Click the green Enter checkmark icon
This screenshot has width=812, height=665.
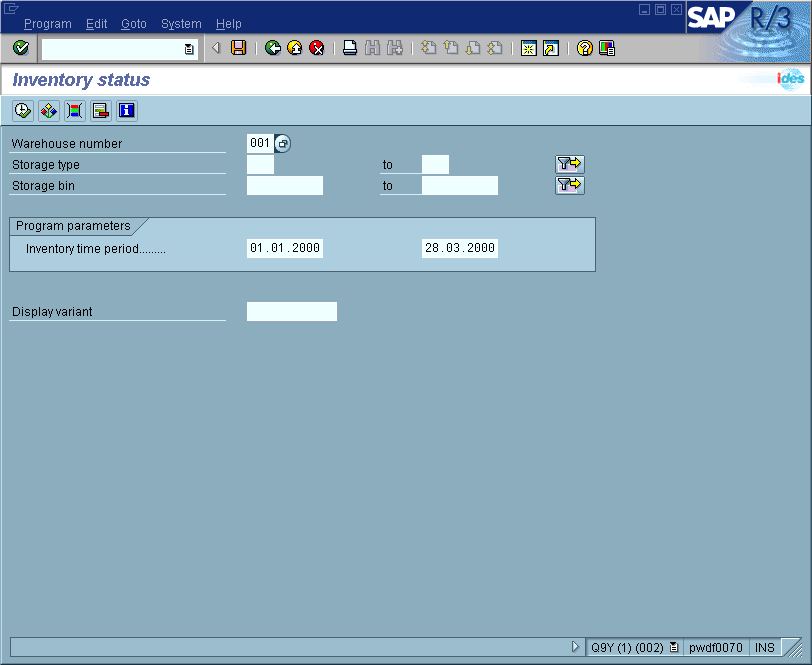click(21, 48)
